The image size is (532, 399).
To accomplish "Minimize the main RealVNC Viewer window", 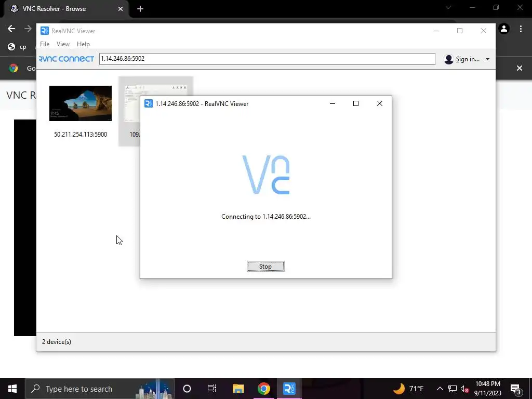I will (436, 31).
